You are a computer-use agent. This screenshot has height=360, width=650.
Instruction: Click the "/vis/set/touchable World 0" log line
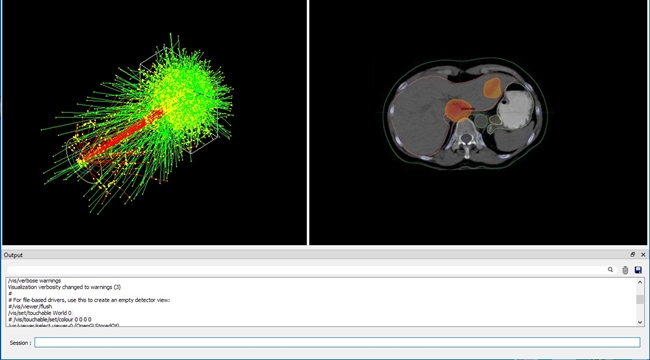pos(40,313)
